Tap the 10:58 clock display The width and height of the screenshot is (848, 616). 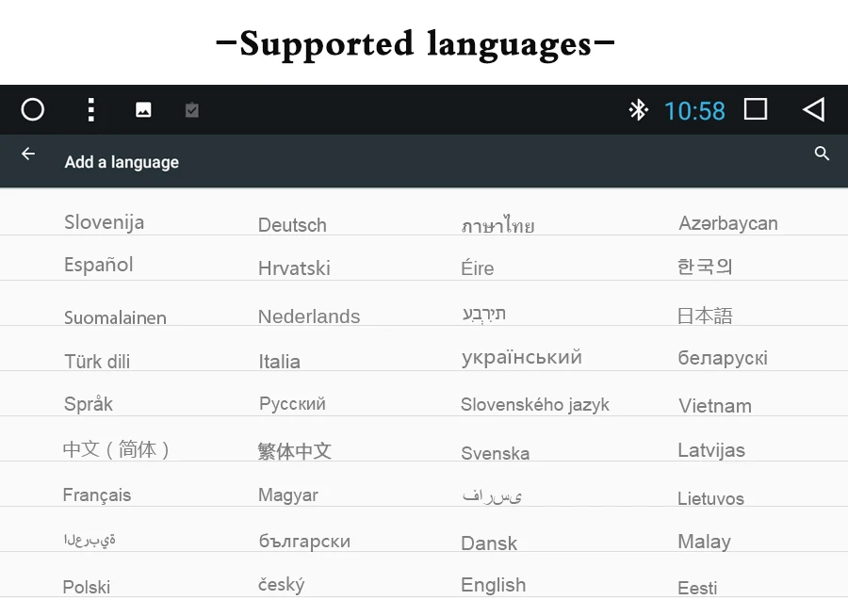pos(694,111)
